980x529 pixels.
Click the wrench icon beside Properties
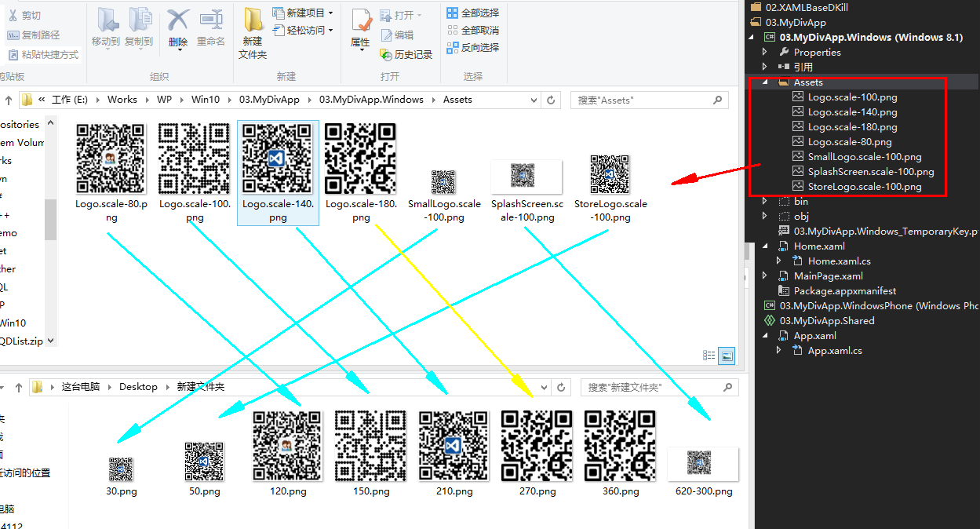coord(783,53)
